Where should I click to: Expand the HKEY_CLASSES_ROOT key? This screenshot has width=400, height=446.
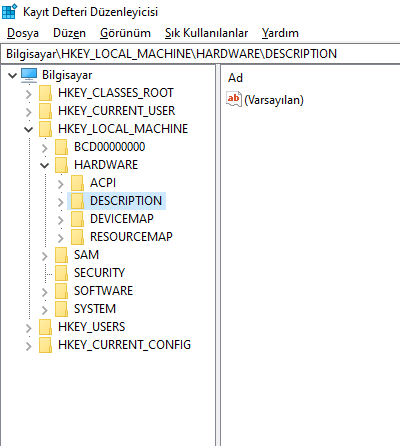(29, 94)
